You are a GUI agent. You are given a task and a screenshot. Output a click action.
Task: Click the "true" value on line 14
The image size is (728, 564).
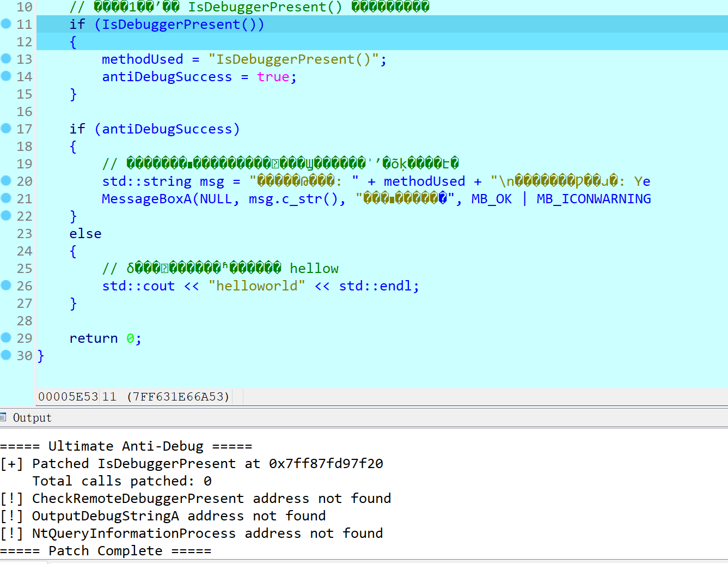coord(273,77)
